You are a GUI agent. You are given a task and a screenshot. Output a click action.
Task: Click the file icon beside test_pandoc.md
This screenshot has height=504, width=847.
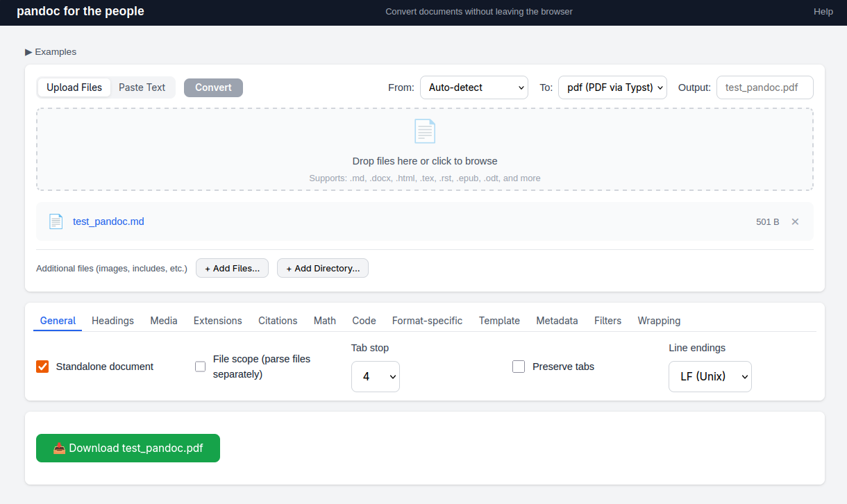[56, 221]
